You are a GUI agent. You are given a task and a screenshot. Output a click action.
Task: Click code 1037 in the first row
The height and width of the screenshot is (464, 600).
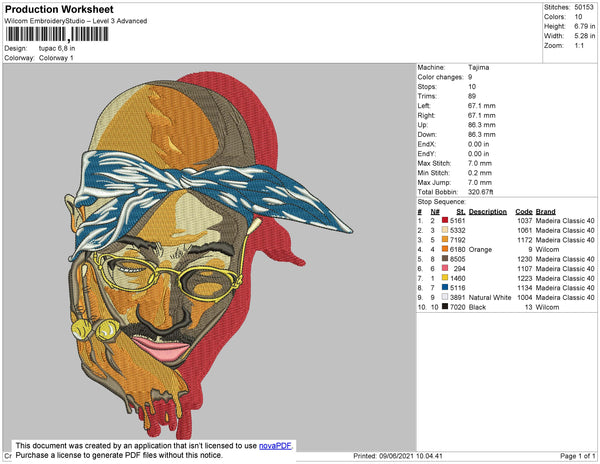tap(525, 221)
